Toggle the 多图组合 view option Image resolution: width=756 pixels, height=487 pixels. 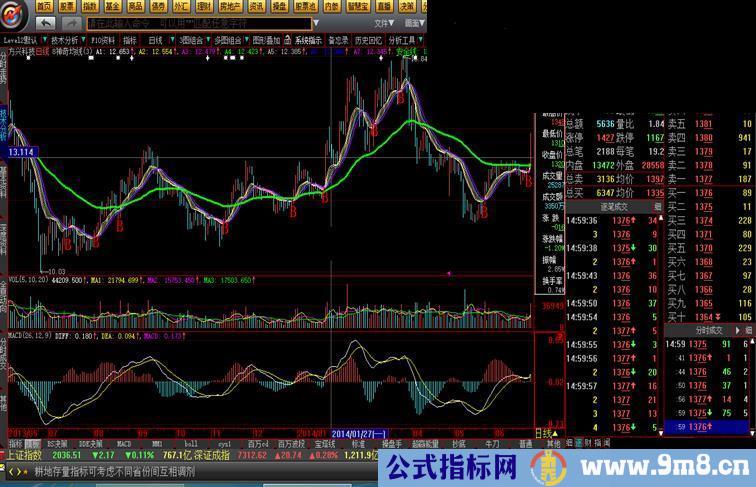click(x=226, y=41)
